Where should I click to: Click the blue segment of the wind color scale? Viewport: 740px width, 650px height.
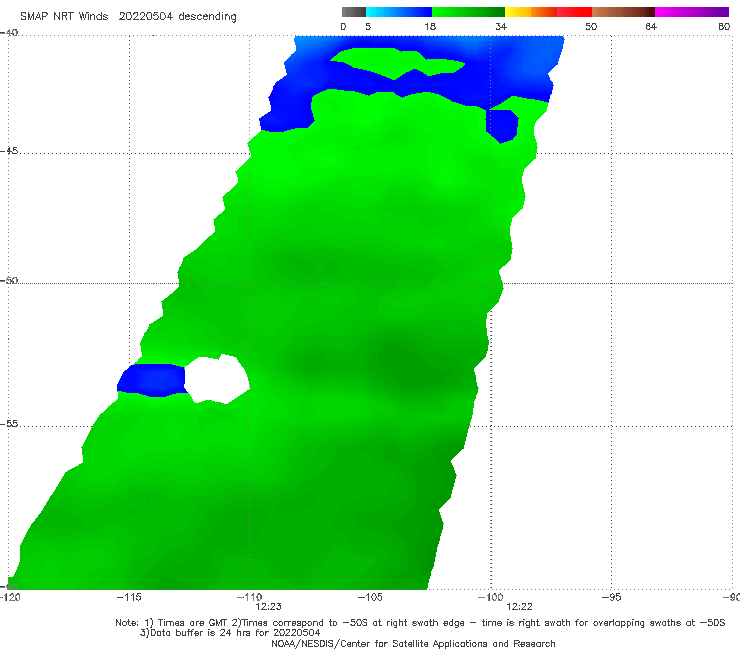tap(399, 12)
